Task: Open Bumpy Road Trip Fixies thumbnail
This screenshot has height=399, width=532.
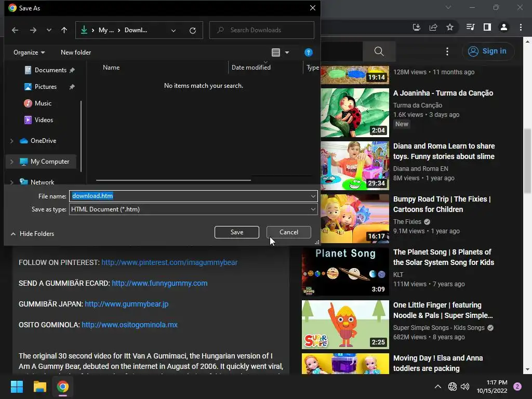Action: coord(355,219)
